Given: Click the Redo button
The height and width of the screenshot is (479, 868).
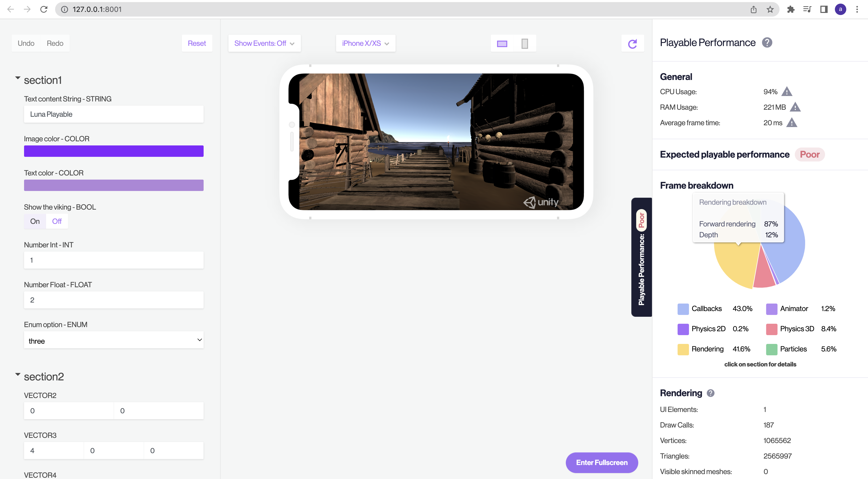Looking at the screenshot, I should (x=55, y=43).
